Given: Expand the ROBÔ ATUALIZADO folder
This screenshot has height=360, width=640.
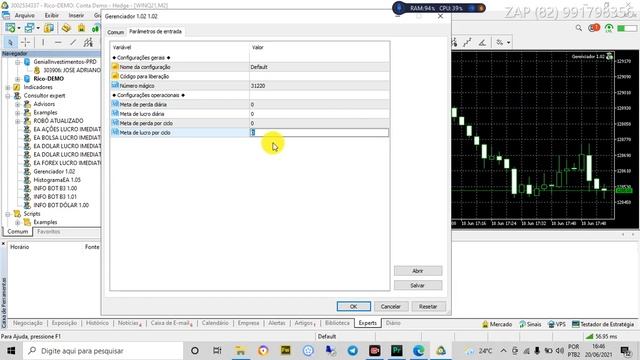Looking at the screenshot, I should [x=18, y=121].
